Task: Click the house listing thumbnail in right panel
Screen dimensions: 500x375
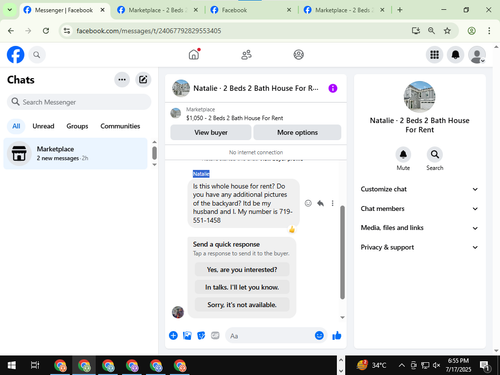Action: pos(419,97)
